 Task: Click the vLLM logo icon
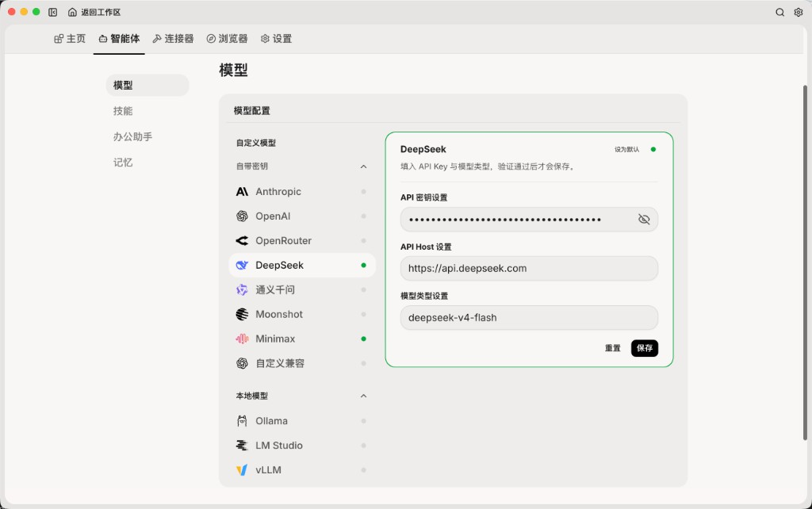242,470
